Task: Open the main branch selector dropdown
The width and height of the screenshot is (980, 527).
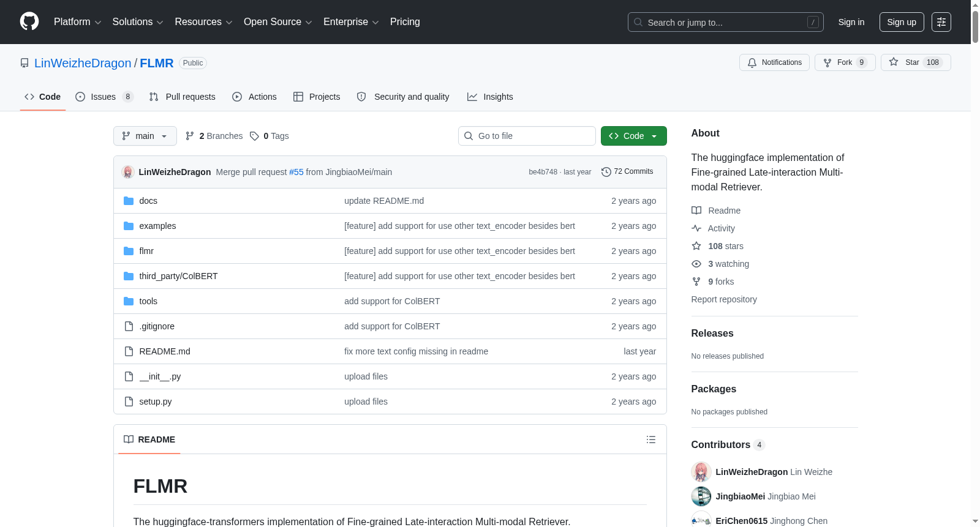Action: (x=145, y=136)
